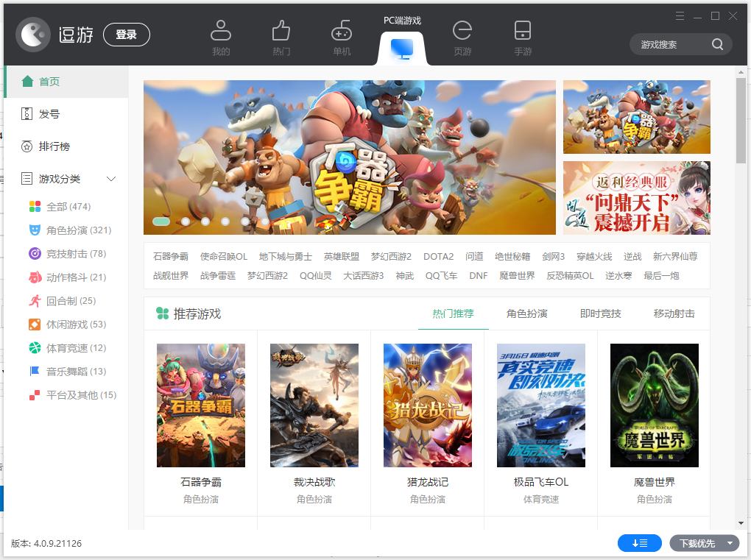Screen dimensions: 751x560
Task: Open the 裁决战歌 game cover
Action: pyautogui.click(x=314, y=405)
